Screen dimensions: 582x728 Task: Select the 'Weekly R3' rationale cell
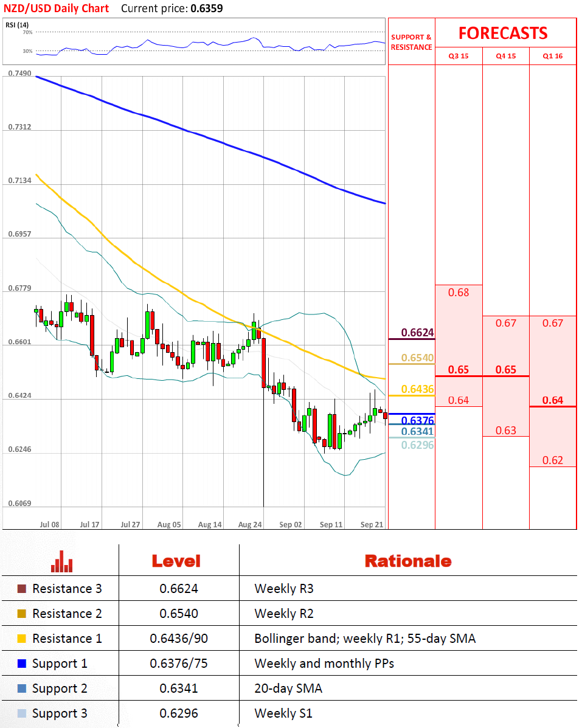click(284, 589)
